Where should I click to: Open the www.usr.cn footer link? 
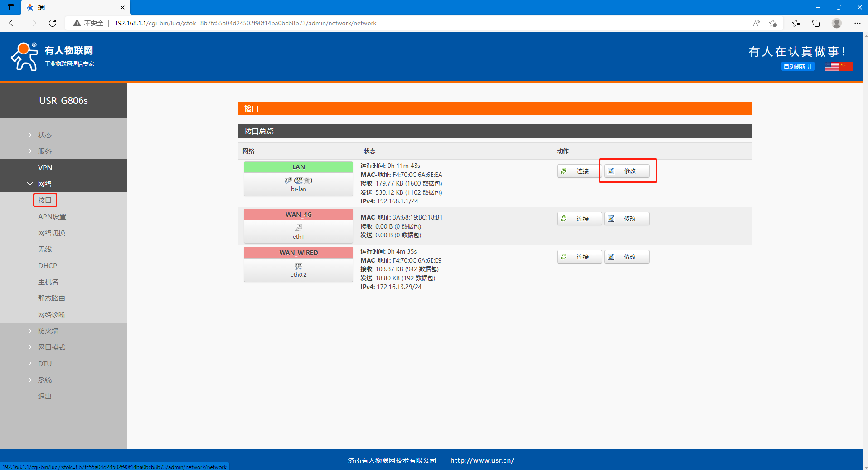click(482, 460)
